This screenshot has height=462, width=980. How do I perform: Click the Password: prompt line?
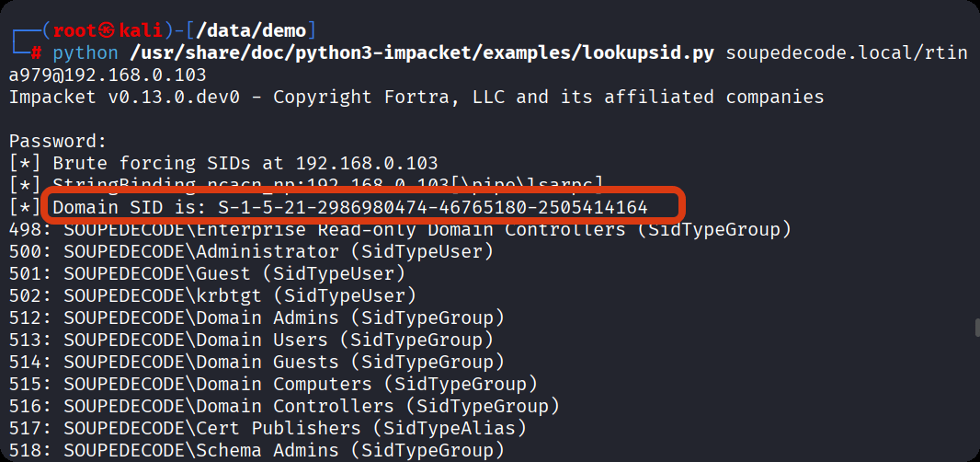point(58,141)
